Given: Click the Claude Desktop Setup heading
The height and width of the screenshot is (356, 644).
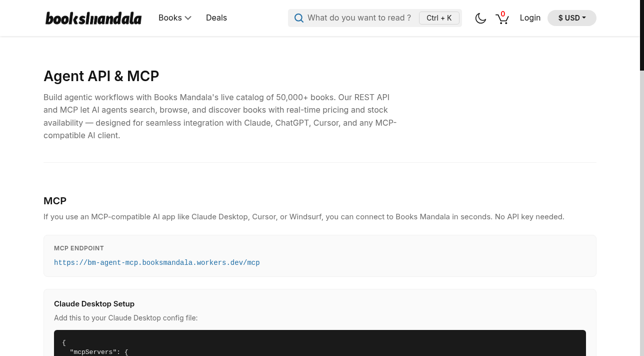Looking at the screenshot, I should [x=94, y=304].
